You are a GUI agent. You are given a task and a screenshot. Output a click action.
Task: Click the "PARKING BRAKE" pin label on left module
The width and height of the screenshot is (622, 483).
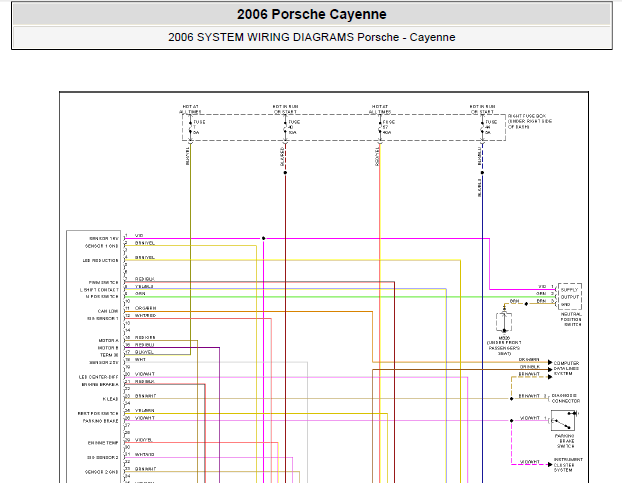(x=100, y=421)
